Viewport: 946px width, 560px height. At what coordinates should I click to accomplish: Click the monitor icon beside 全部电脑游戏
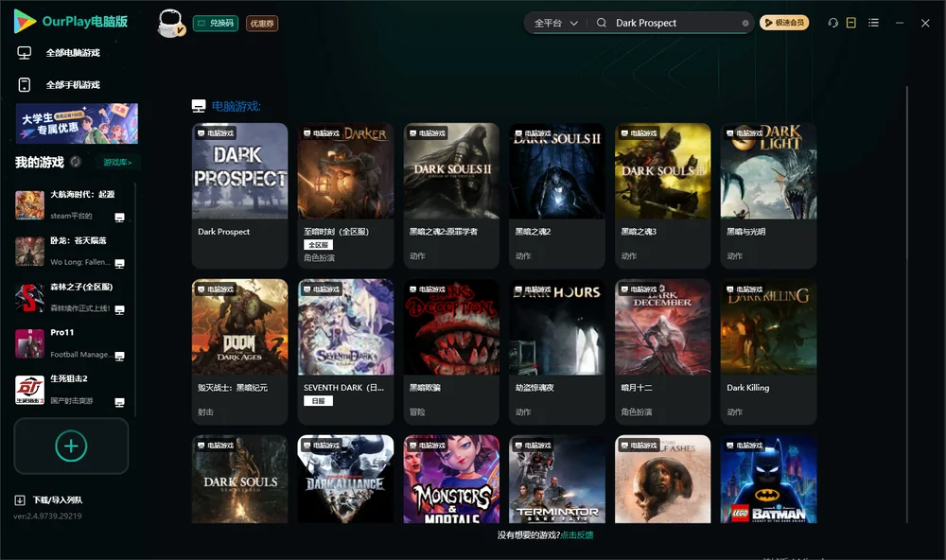25,53
